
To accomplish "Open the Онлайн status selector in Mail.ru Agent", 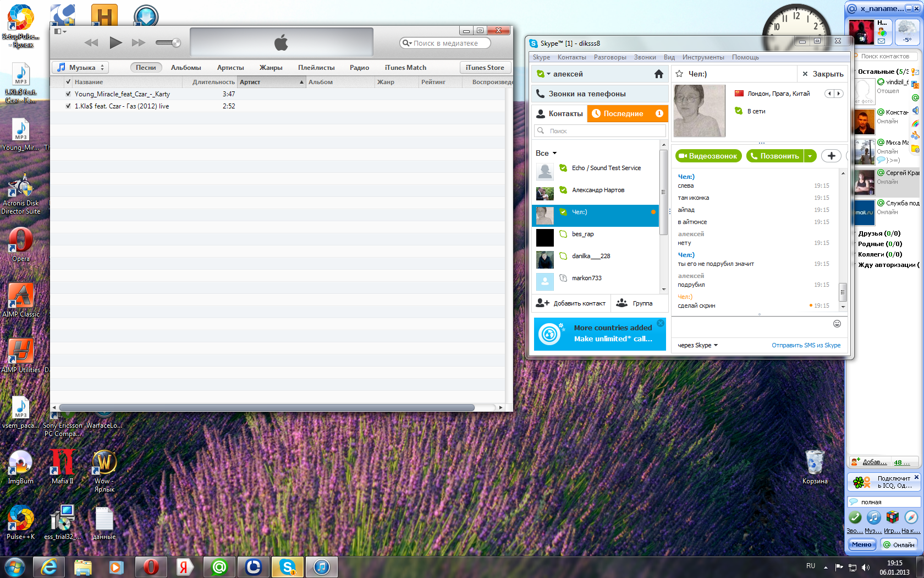I will [x=899, y=544].
